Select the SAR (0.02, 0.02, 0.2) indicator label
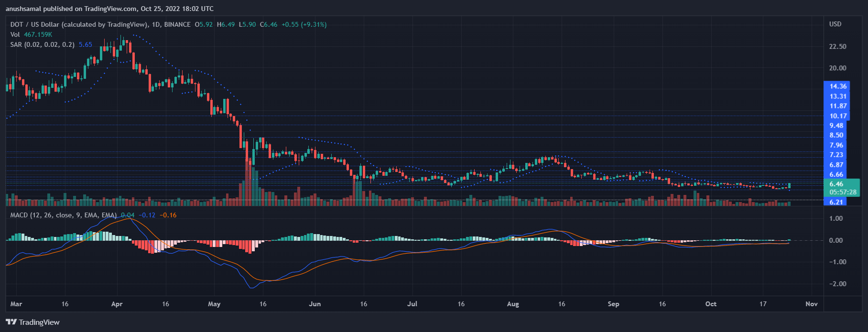 pyautogui.click(x=42, y=44)
